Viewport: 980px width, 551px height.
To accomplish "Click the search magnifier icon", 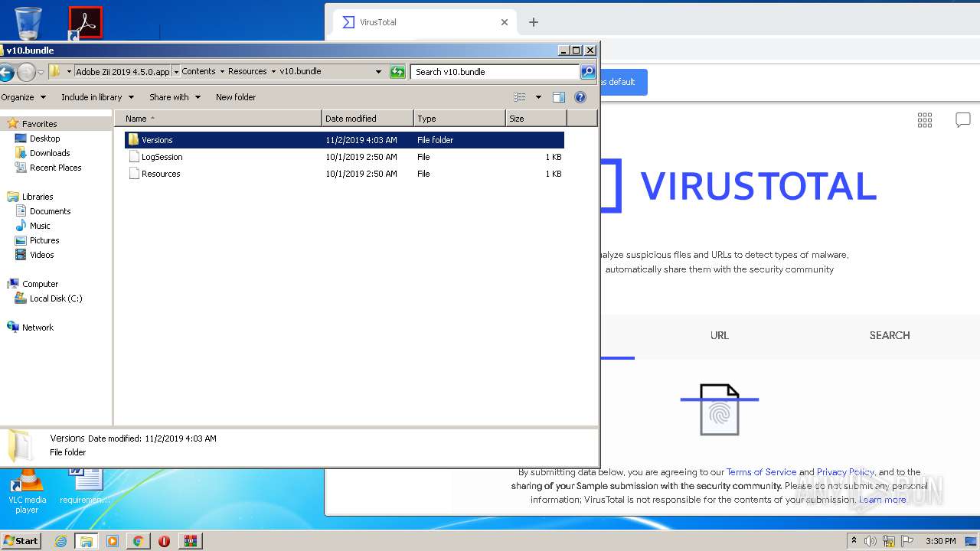I will [588, 72].
